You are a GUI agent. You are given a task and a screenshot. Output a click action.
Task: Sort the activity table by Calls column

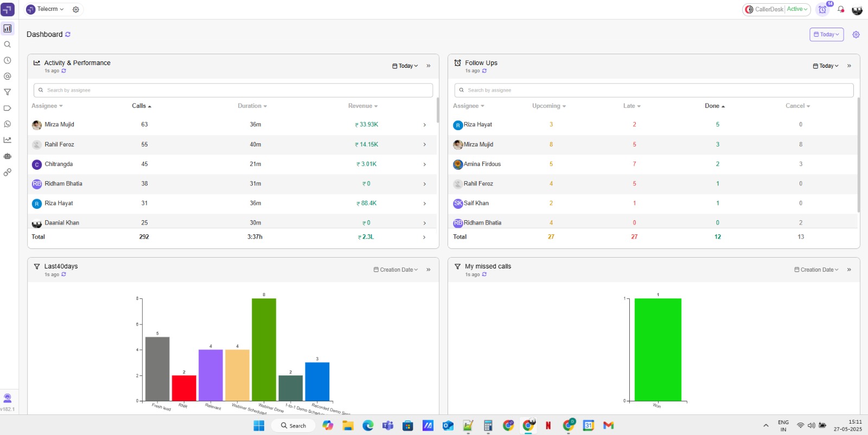pos(141,106)
